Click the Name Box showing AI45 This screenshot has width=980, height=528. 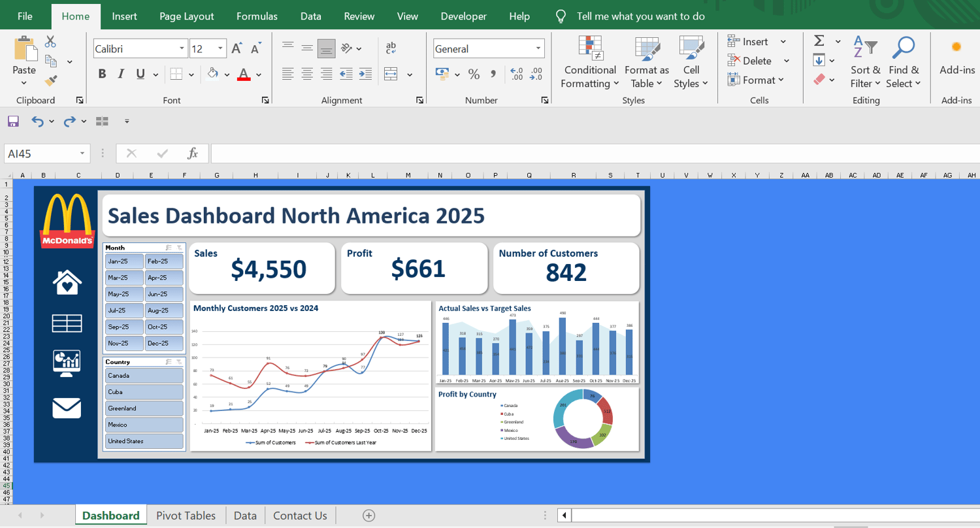(39, 154)
